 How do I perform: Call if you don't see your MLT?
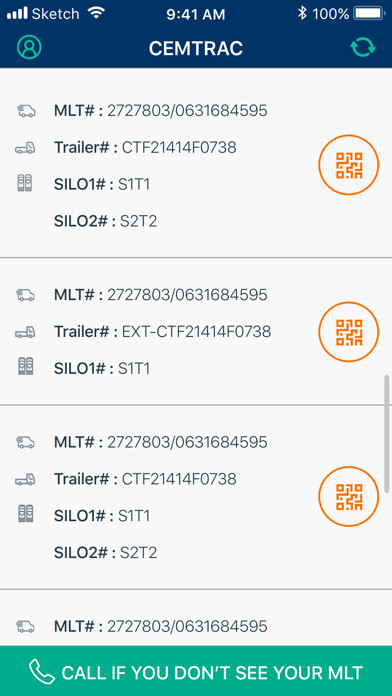[x=196, y=671]
